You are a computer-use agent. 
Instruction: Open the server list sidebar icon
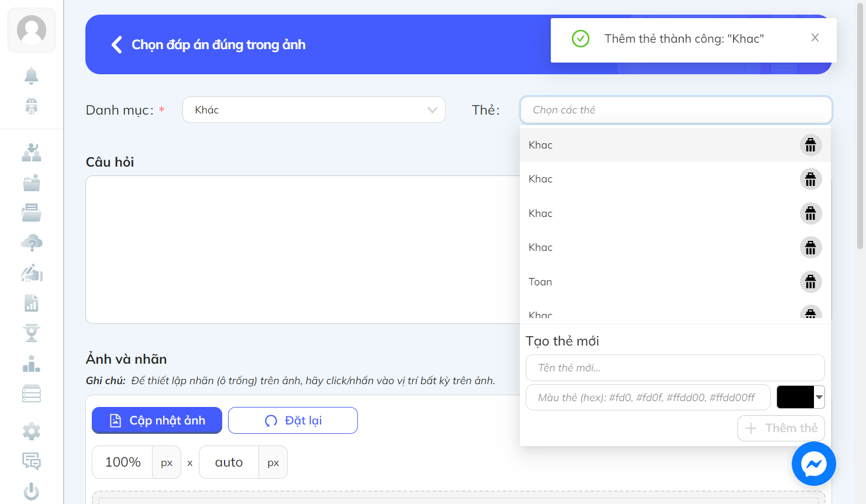click(x=32, y=393)
